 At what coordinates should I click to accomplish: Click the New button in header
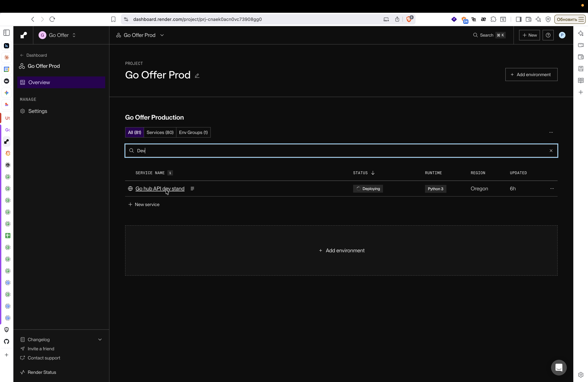(x=529, y=35)
